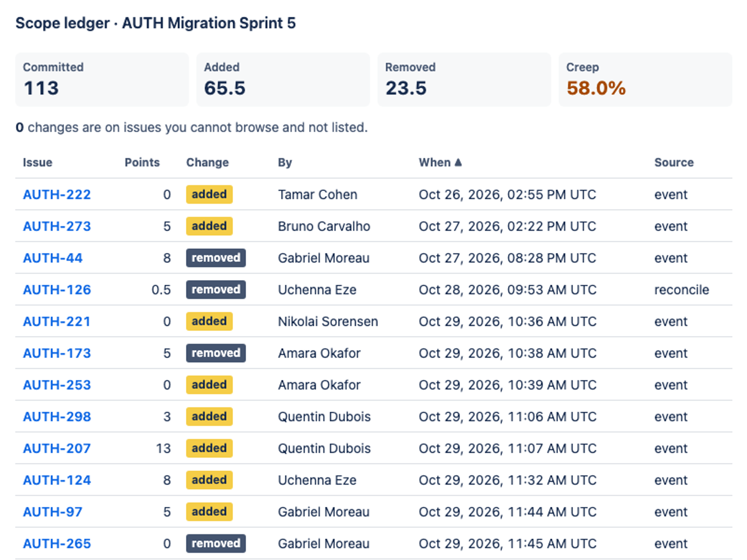Select the Removed 23.5 summary card

point(464,80)
